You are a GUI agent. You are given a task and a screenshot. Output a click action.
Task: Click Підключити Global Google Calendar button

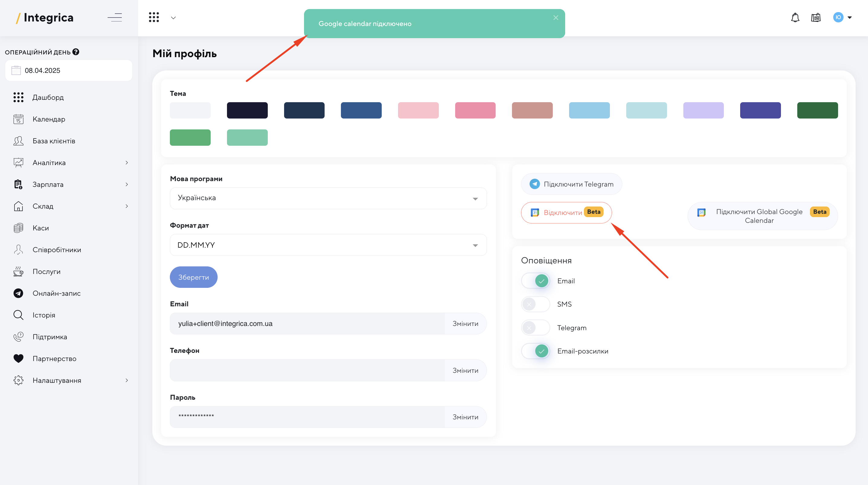point(763,216)
